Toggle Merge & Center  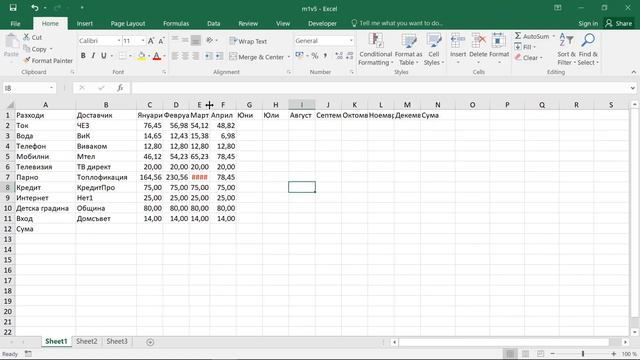[256, 57]
